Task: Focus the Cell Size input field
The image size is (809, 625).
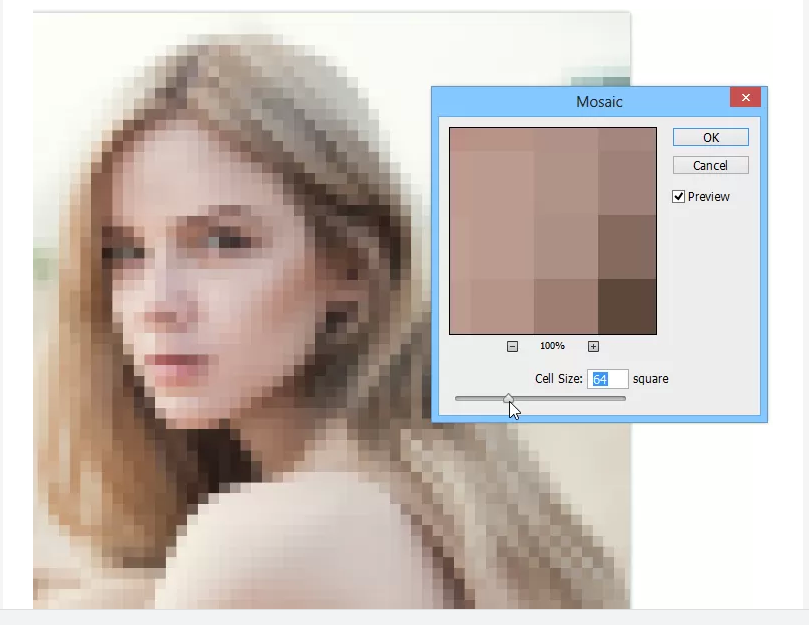Action: tap(608, 379)
